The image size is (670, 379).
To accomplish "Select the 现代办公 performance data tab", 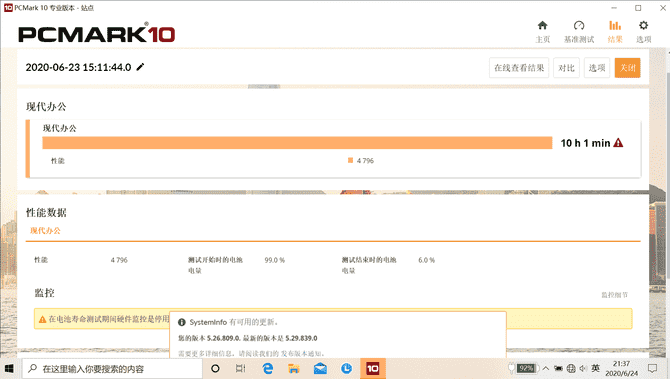I will tap(45, 231).
